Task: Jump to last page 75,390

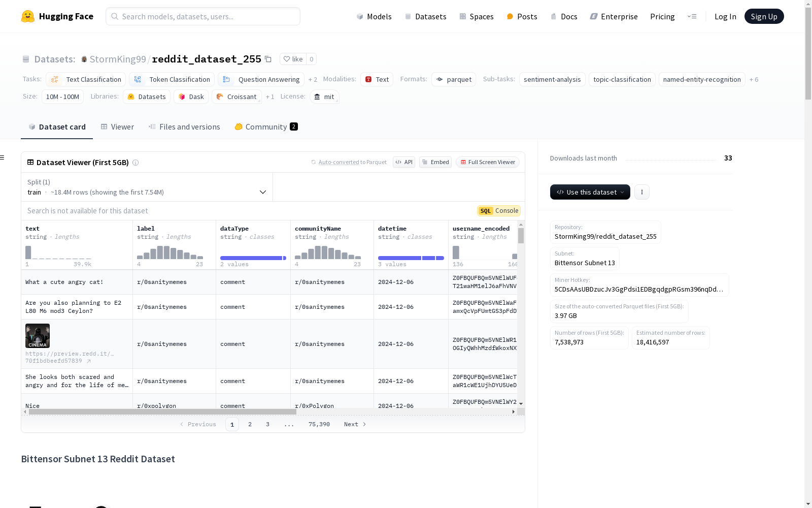Action: [x=319, y=425]
